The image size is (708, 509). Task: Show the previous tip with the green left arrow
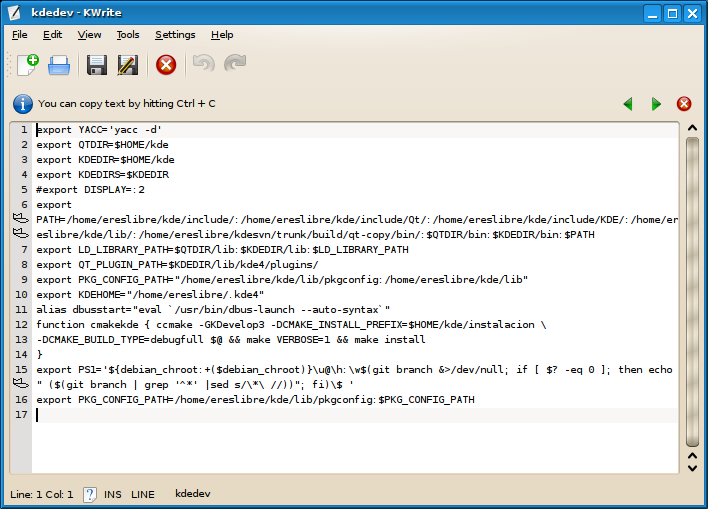[628, 104]
